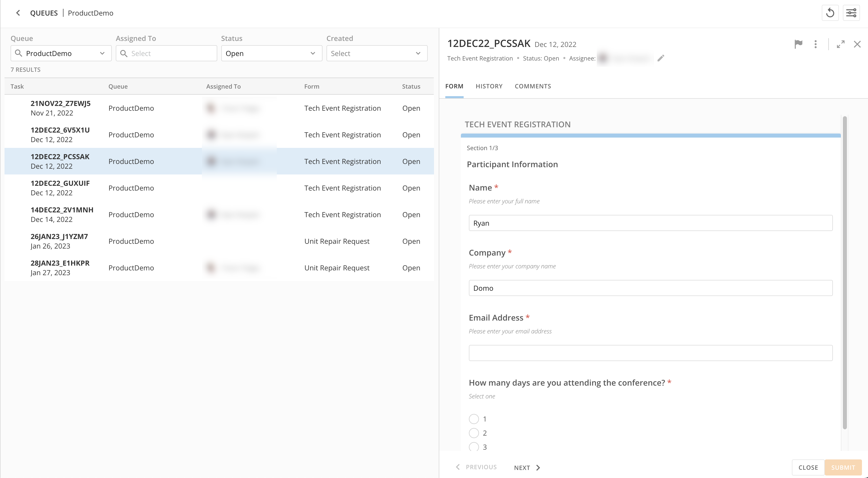868x478 pixels.
Task: Open the Queue ProductDemo dropdown
Action: tap(61, 53)
